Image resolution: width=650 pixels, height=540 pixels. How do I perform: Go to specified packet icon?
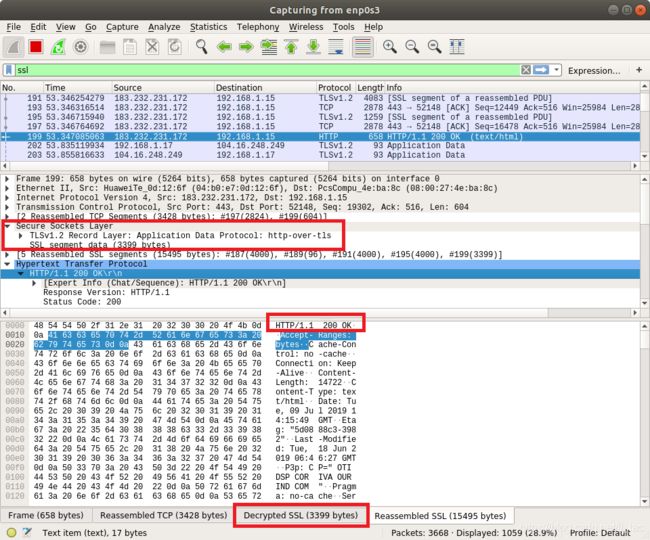(269, 47)
